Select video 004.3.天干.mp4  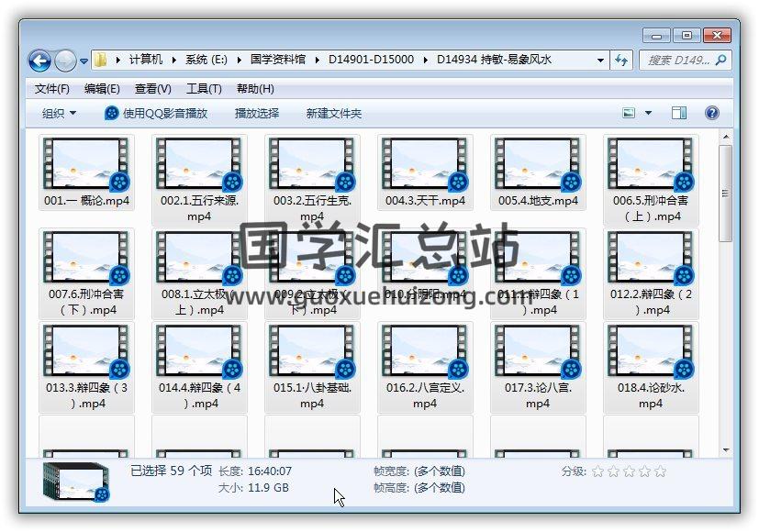coord(425,172)
